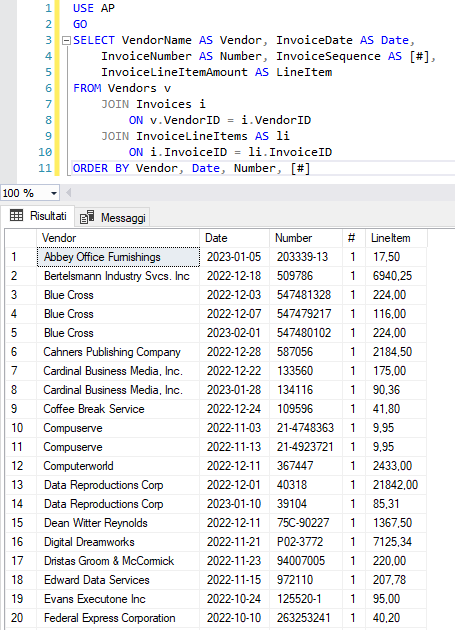This screenshot has height=630, width=455.
Task: Select invoice number 547480102
Action: pos(305,333)
